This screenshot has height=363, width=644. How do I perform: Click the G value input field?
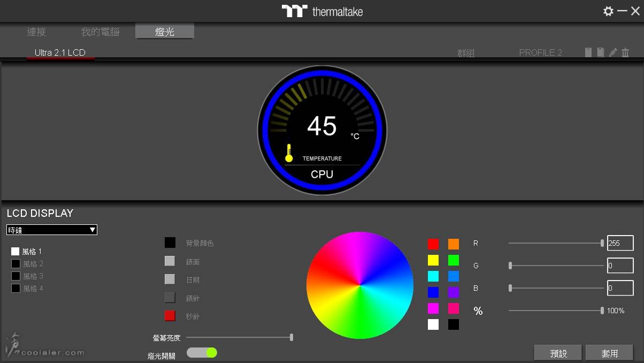[620, 266]
